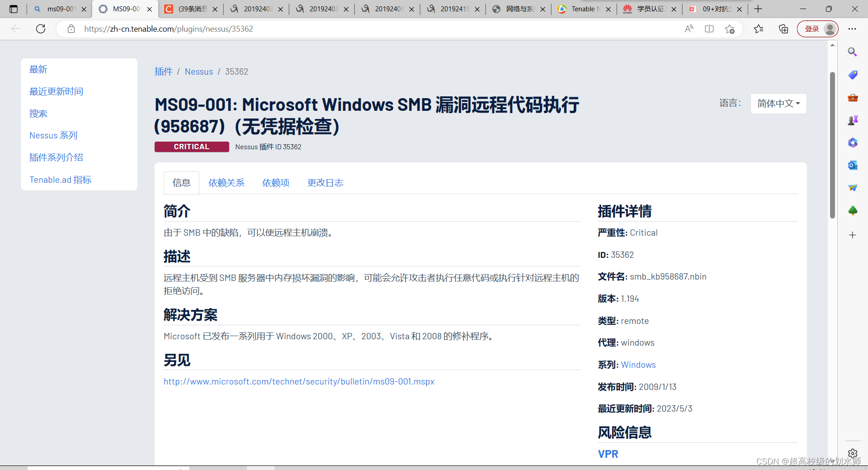Switch to the CSDN 39条消息 tab

(191, 9)
